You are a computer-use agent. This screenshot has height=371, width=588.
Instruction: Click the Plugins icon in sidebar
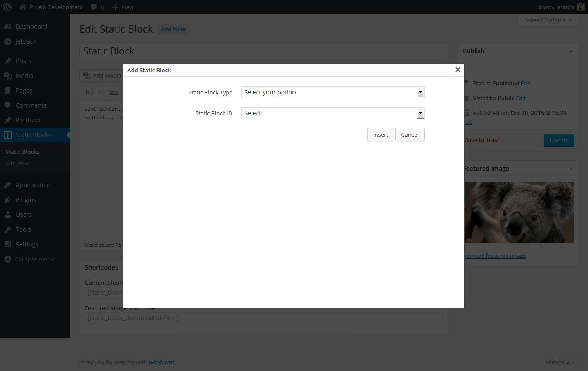pyautogui.click(x=7, y=200)
